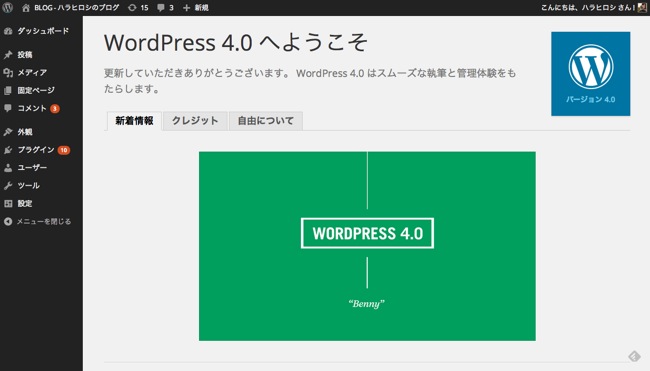This screenshot has width=650, height=371.
Task: Open the updates icon showing 15
Action: click(132, 8)
